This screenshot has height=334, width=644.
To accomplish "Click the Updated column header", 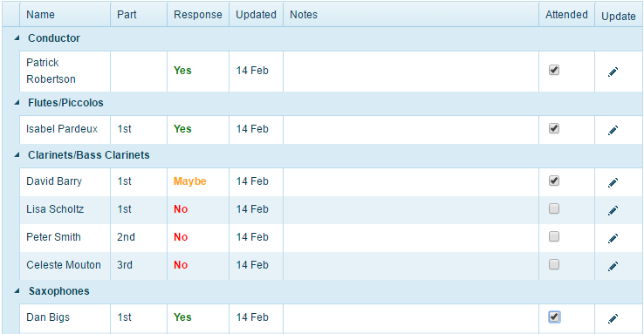I will click(x=256, y=14).
